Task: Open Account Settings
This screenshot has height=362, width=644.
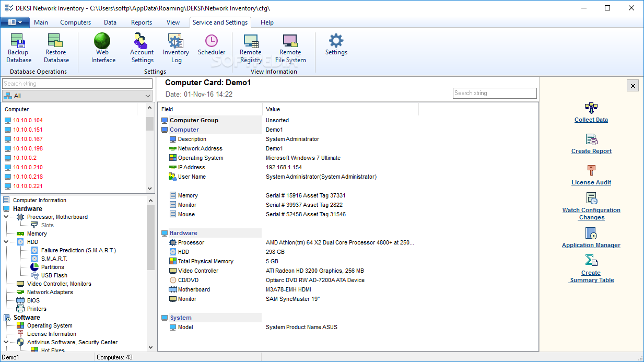Action: (x=142, y=48)
